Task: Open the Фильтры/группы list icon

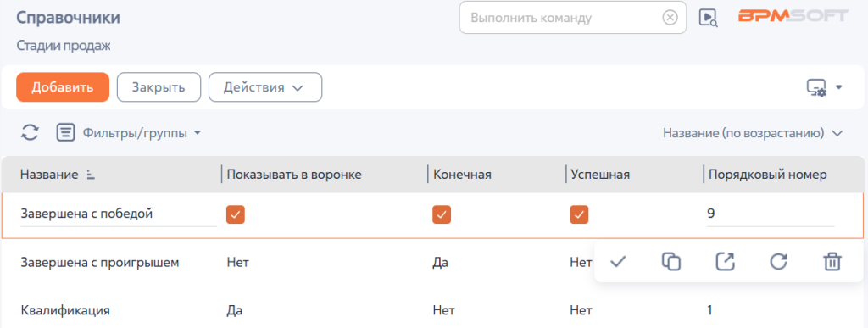Action: [66, 133]
